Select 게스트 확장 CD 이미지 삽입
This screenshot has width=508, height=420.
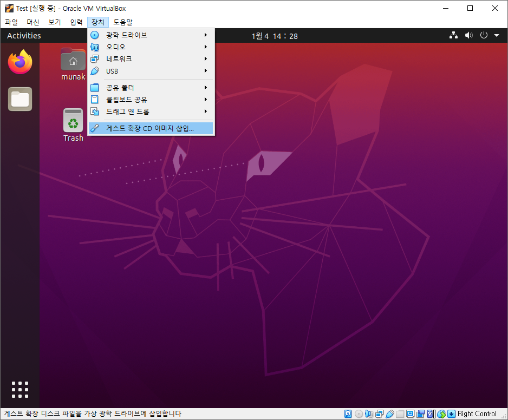[151, 128]
